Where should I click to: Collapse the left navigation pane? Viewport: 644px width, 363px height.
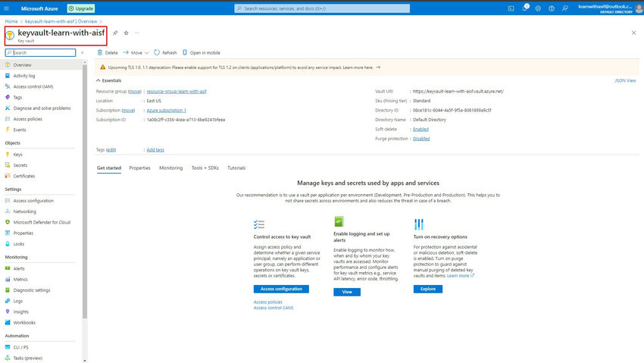pyautogui.click(x=82, y=52)
